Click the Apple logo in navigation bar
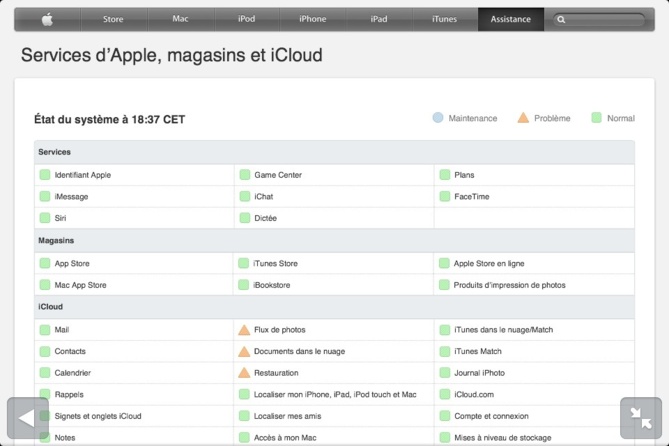669x446 pixels. (47, 19)
